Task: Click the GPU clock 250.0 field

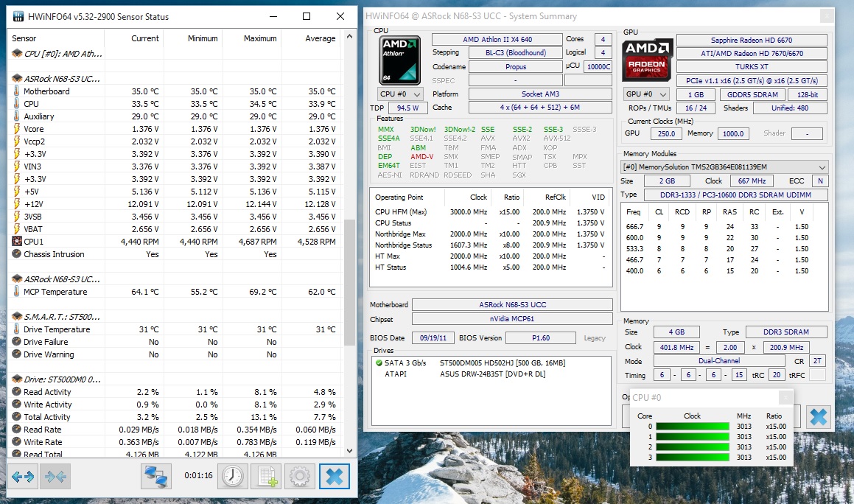Action: [x=666, y=133]
